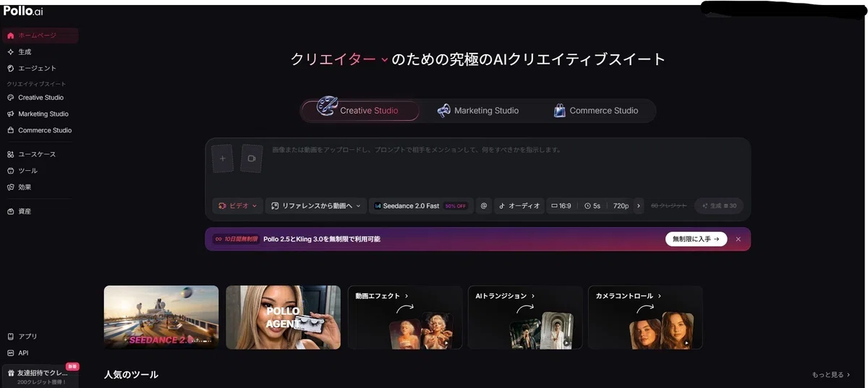The width and height of the screenshot is (868, 388).
Task: Toggle the オーディオ audio option
Action: (x=519, y=206)
